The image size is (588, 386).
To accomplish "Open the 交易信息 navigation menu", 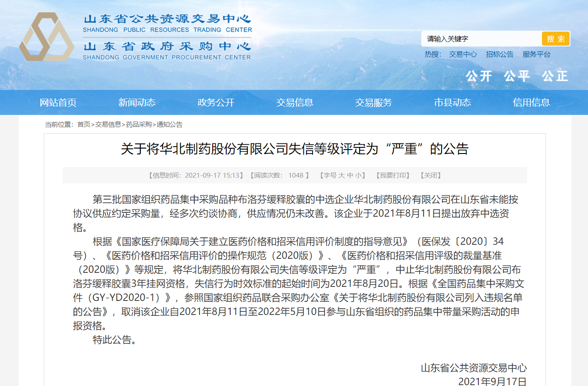I will [x=295, y=102].
